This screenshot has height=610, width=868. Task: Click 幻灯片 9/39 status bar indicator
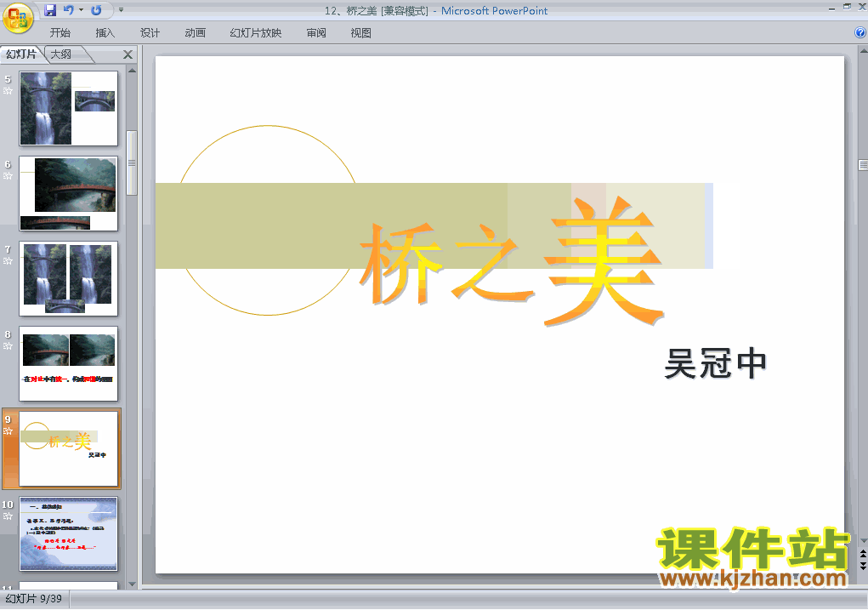[x=34, y=599]
